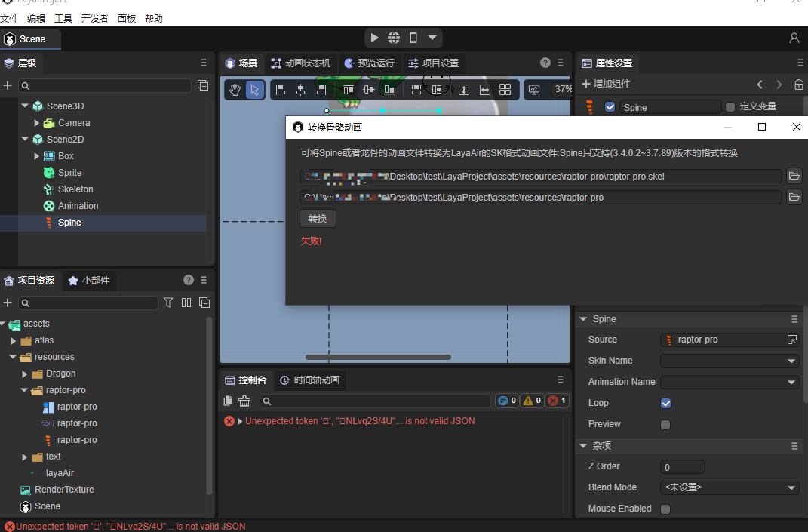
Task: Enable the Preview checkbox
Action: [665, 425]
